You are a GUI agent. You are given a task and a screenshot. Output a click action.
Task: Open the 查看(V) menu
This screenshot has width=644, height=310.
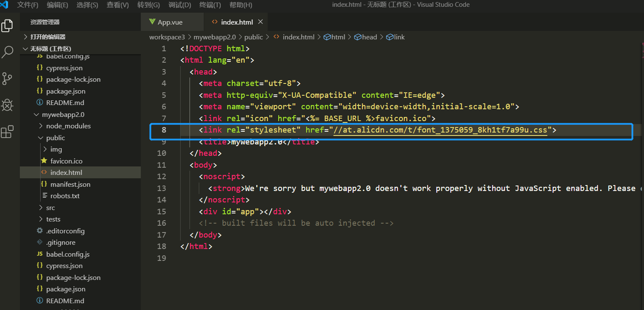(x=118, y=5)
